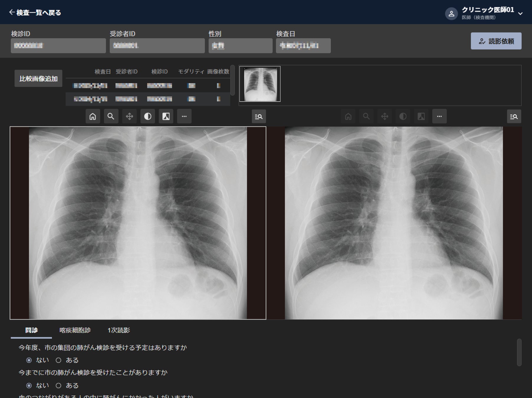
Task: Open the right viewer's more options ellipsis
Action: click(x=439, y=116)
